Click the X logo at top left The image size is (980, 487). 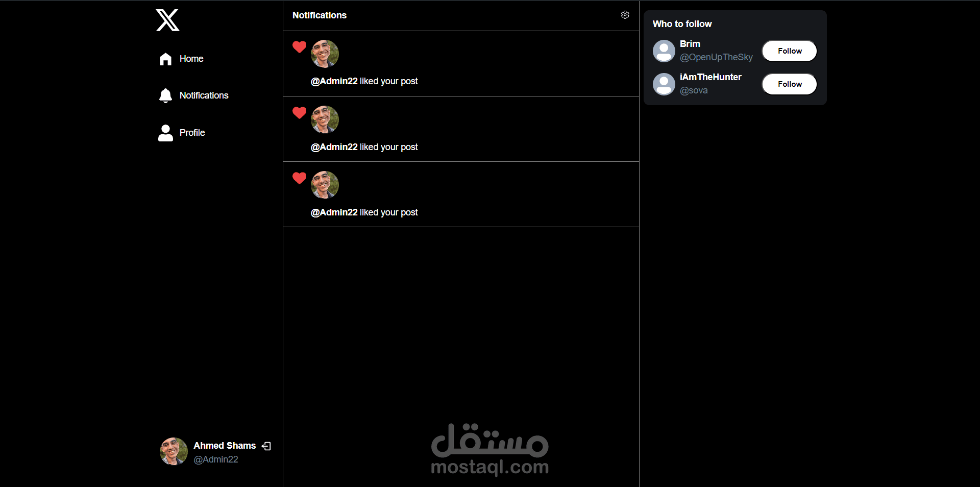tap(167, 20)
